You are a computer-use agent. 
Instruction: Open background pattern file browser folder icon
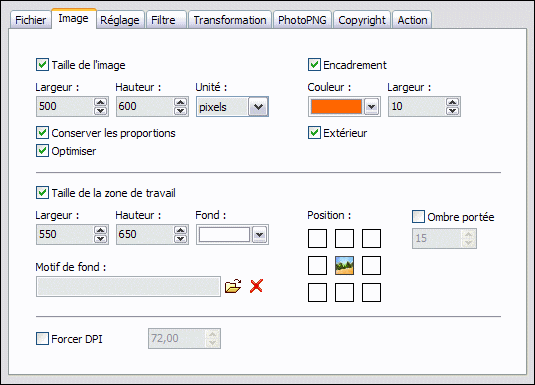coord(233,286)
